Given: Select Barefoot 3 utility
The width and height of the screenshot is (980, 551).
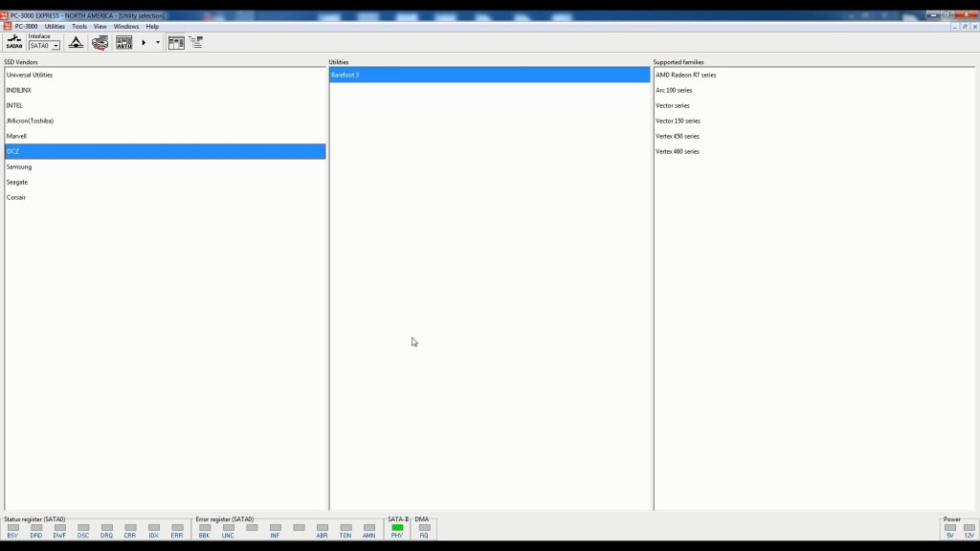Looking at the screenshot, I should [x=345, y=75].
